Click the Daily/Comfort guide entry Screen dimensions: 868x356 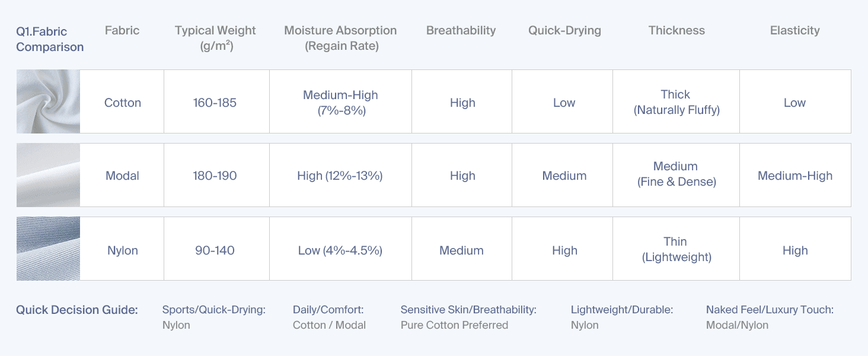point(329,317)
